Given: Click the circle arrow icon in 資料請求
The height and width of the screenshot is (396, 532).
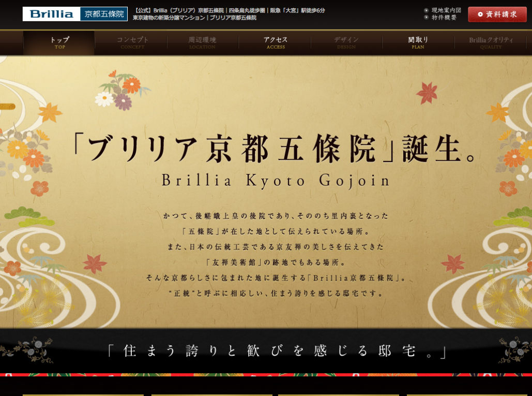Looking at the screenshot, I should pyautogui.click(x=480, y=14).
